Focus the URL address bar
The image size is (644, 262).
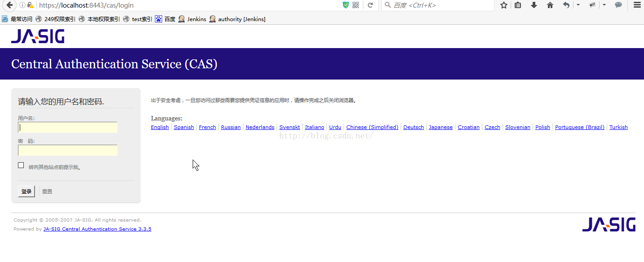(189, 5)
